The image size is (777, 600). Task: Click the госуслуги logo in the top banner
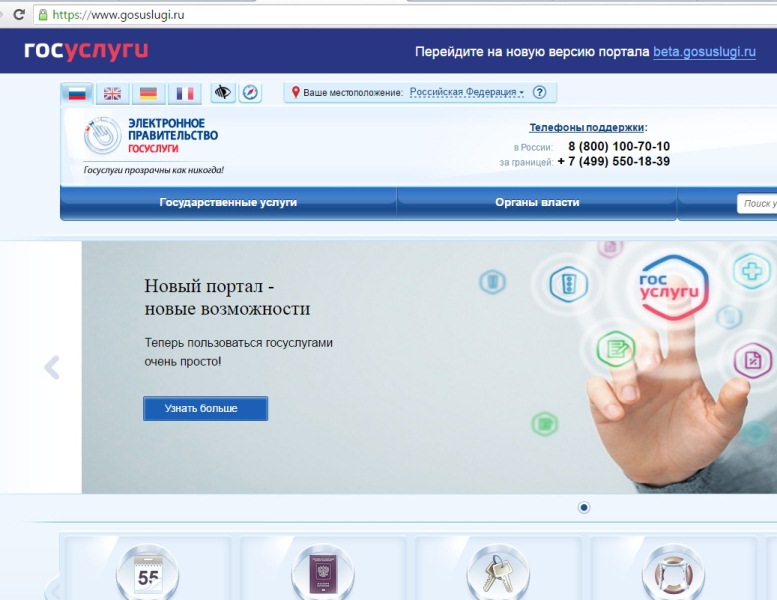(86, 51)
